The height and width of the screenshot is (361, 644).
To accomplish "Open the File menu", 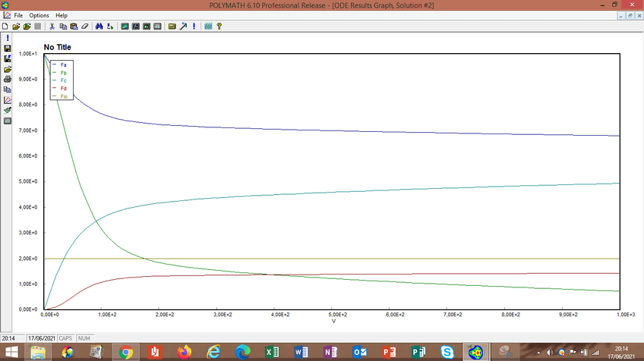I will [18, 15].
